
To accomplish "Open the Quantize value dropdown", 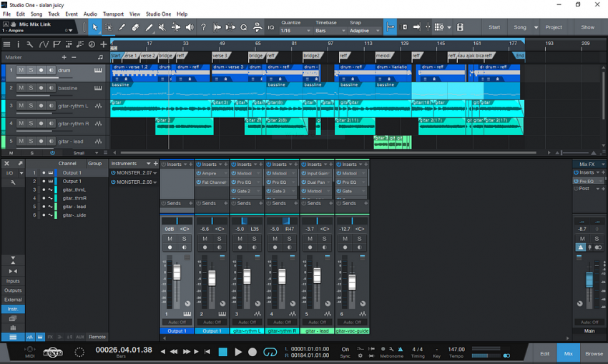I will coord(293,31).
